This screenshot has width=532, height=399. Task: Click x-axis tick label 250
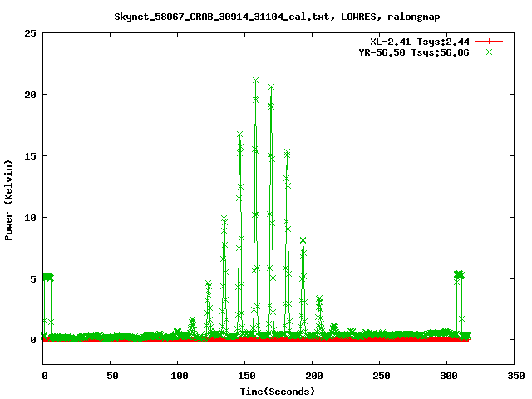381,376
